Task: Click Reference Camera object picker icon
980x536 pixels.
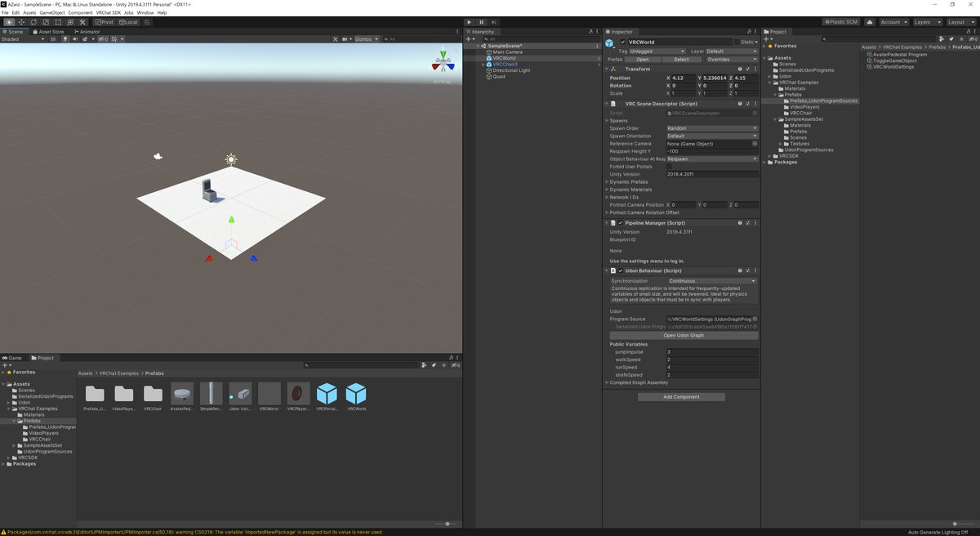Action: (x=755, y=144)
